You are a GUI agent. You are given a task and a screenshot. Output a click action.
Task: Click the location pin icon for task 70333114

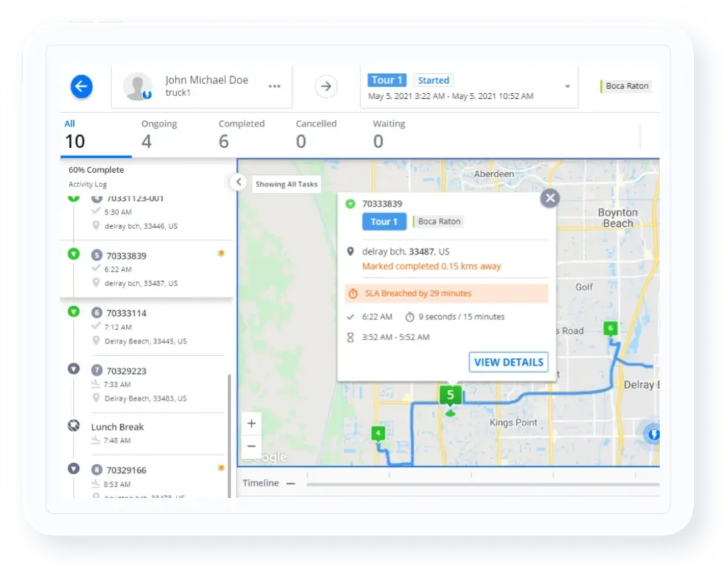tap(96, 341)
